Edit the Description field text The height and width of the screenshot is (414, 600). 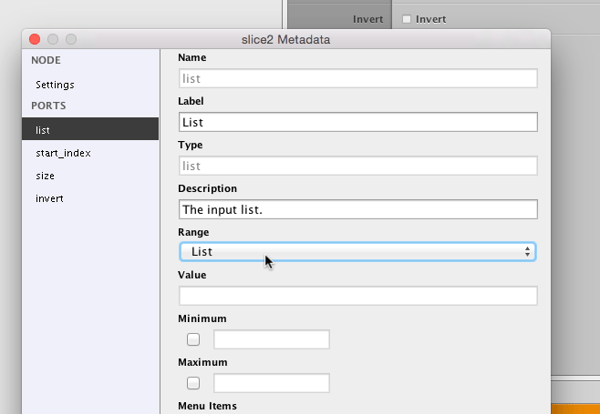pyautogui.click(x=358, y=209)
